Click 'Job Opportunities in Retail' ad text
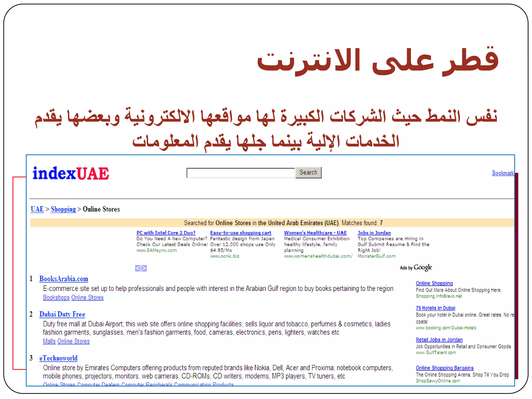 (x=463, y=347)
